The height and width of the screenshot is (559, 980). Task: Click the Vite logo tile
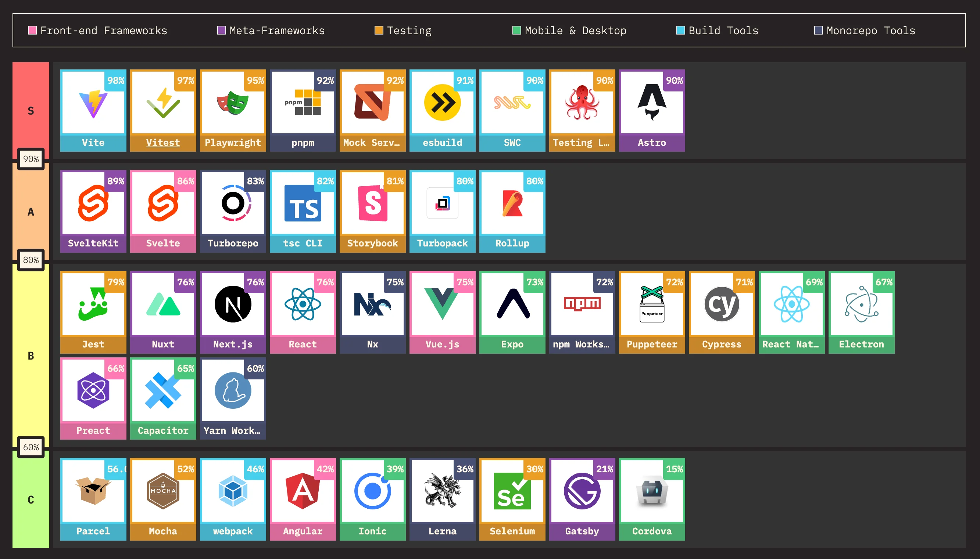tap(93, 104)
